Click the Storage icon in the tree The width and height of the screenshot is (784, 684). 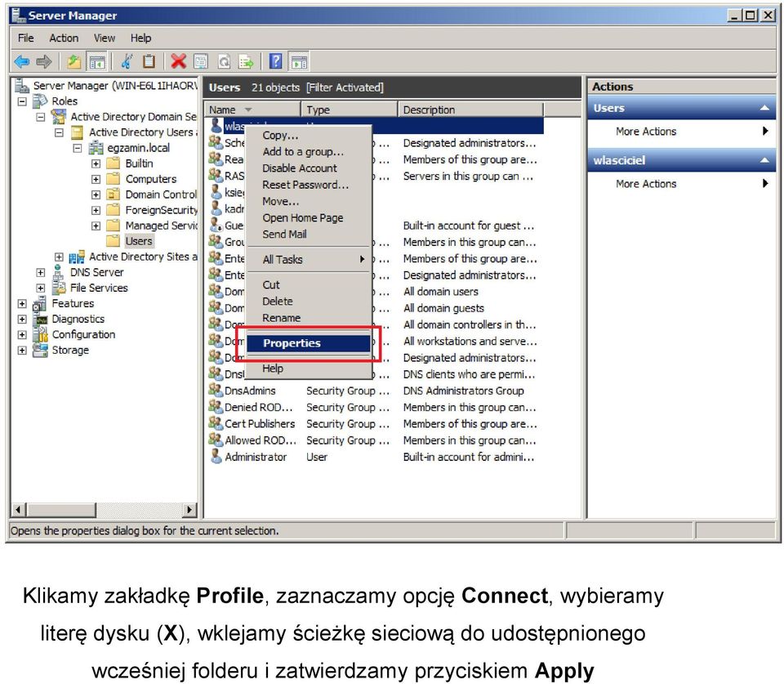point(39,350)
